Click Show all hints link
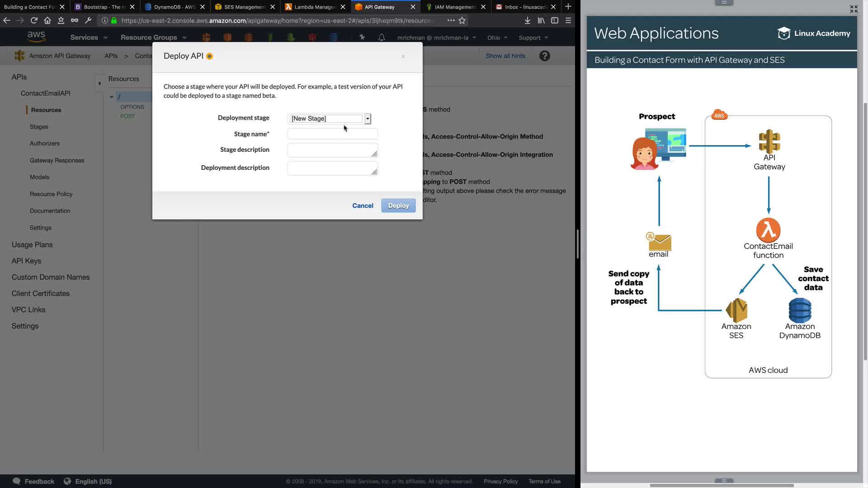 click(505, 56)
